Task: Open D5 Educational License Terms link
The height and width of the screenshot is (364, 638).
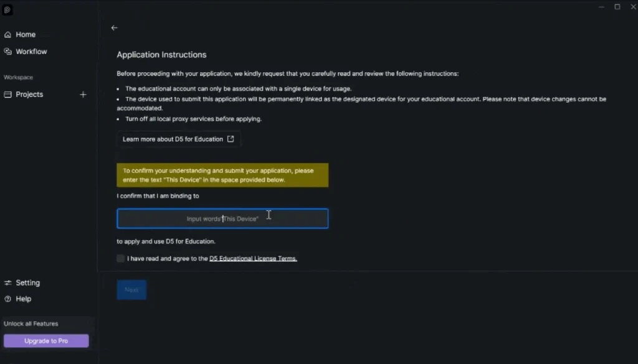Action: (x=253, y=258)
